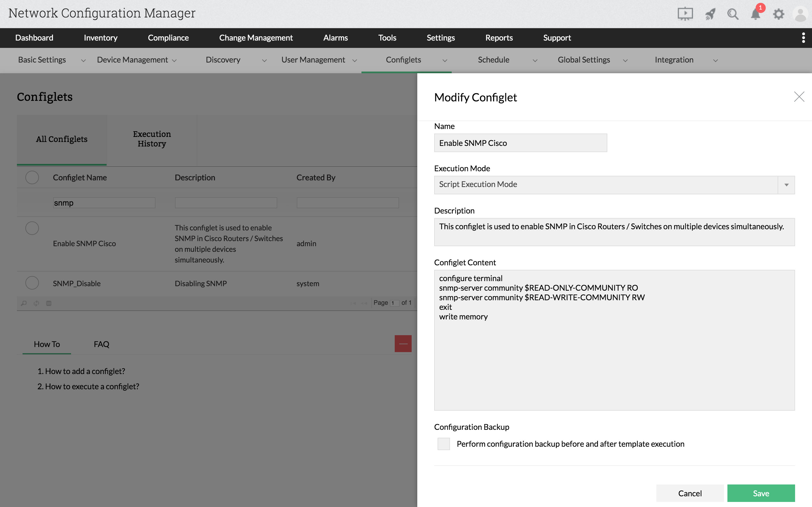Select SNMP_Disable radio button
The height and width of the screenshot is (507, 812).
click(x=32, y=283)
